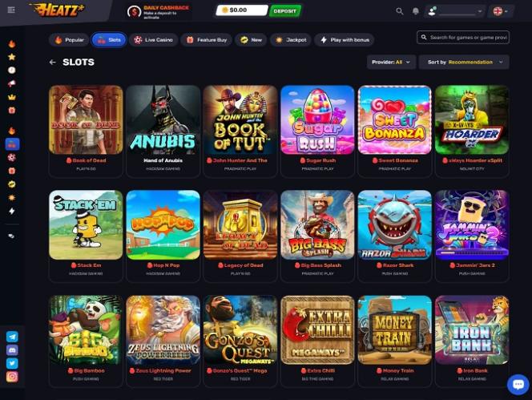532x400 pixels.
Task: Open notifications bell icon
Action: click(416, 11)
